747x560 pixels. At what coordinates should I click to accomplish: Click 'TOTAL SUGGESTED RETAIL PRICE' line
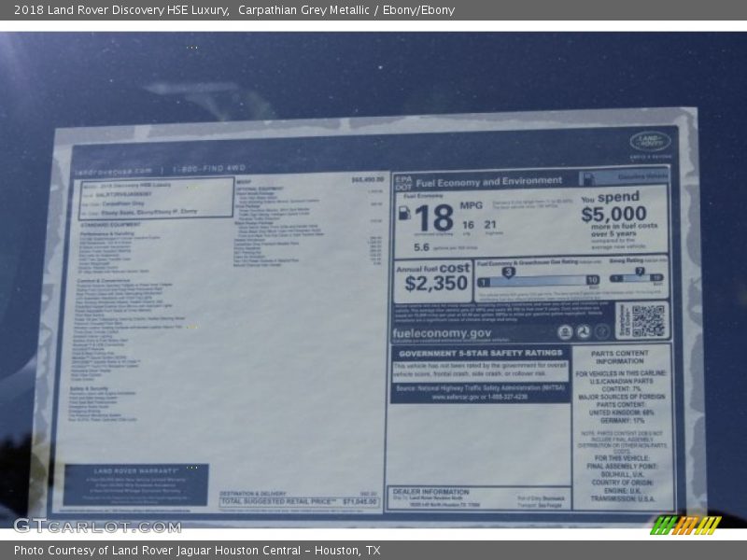tap(299, 502)
